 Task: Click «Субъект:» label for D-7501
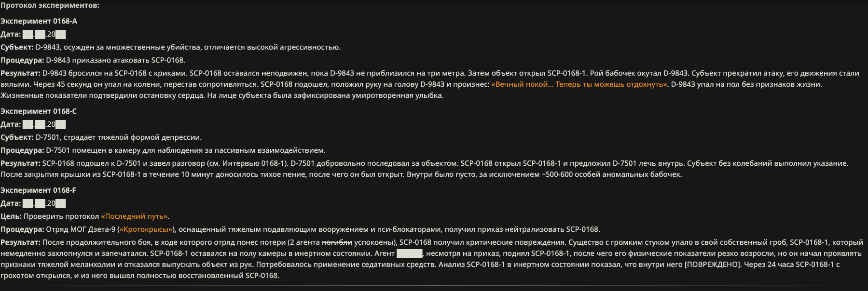pos(17,137)
